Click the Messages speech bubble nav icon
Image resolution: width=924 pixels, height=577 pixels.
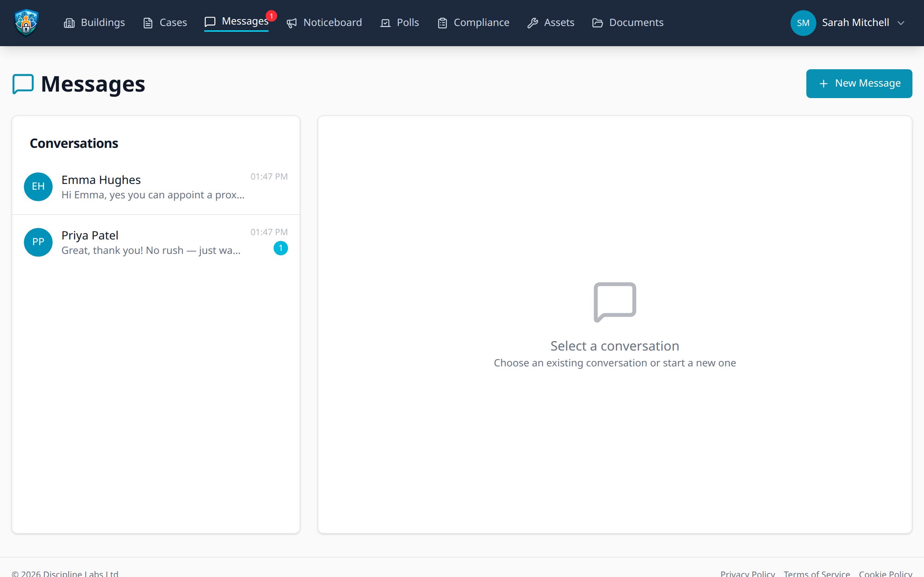tap(210, 22)
